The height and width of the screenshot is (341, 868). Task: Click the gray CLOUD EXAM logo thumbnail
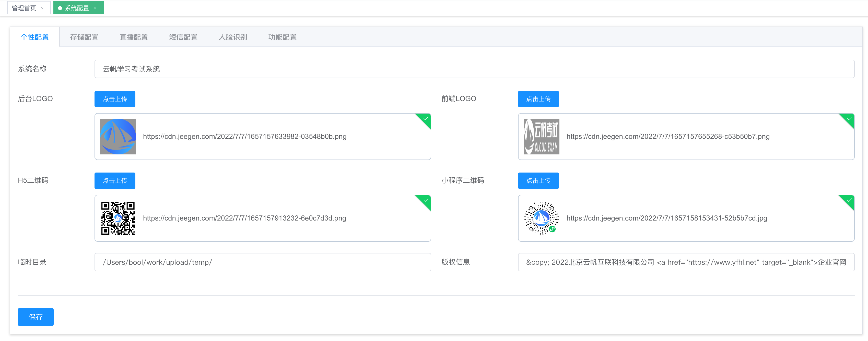pos(542,136)
